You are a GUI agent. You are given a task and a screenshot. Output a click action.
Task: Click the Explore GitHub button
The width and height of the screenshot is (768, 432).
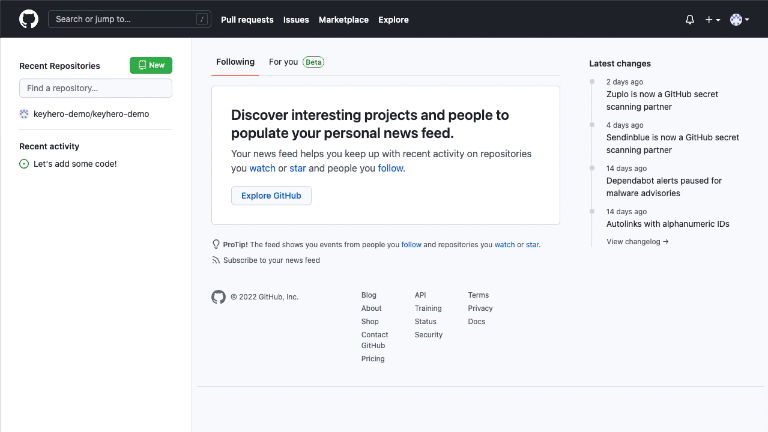click(x=271, y=195)
